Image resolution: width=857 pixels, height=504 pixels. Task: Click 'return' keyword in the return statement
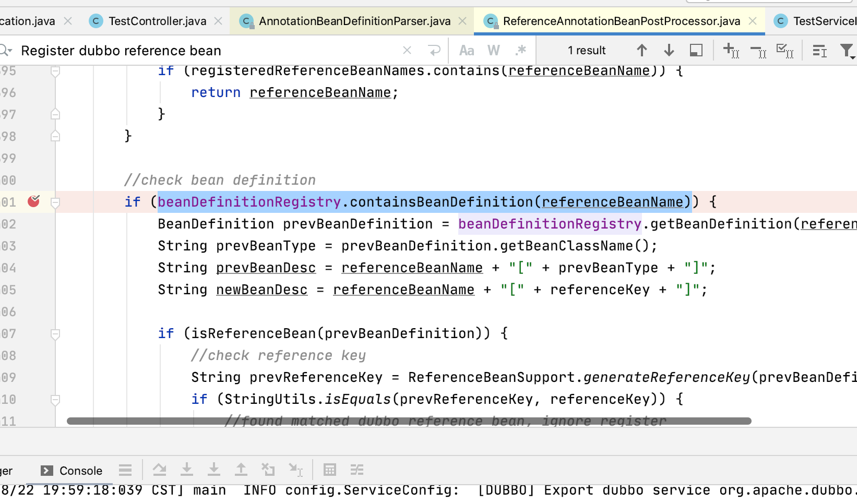pos(216,92)
